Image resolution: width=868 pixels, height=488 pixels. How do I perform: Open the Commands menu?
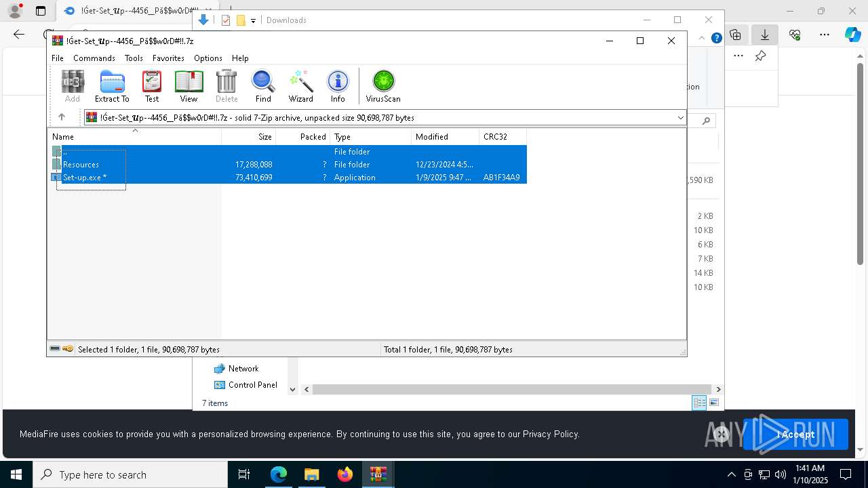point(94,58)
